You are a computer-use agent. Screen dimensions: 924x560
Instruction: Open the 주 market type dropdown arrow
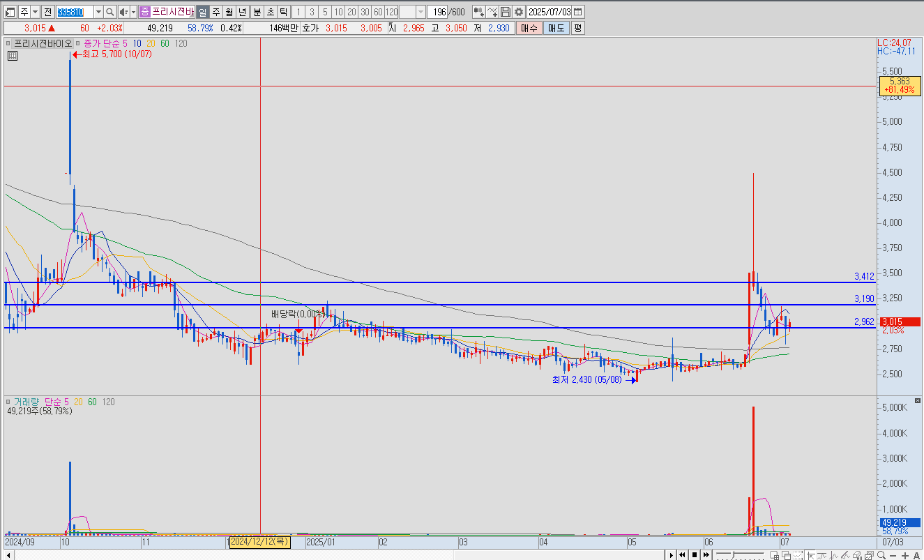click(x=35, y=12)
